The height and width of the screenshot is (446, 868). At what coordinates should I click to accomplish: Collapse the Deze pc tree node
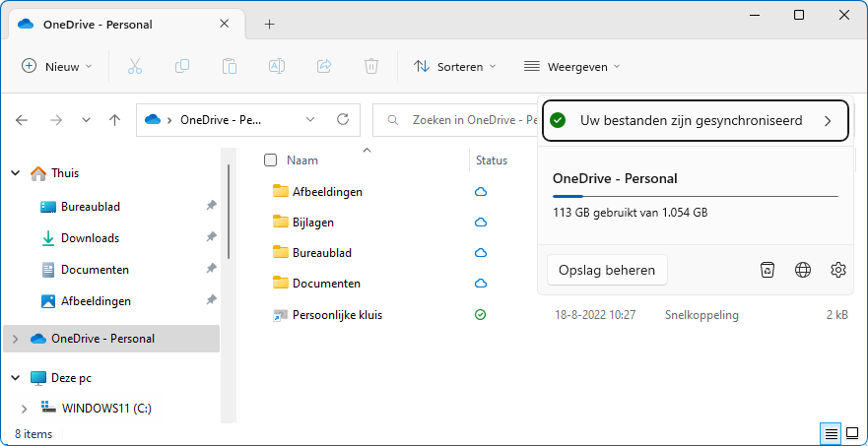tap(15, 378)
